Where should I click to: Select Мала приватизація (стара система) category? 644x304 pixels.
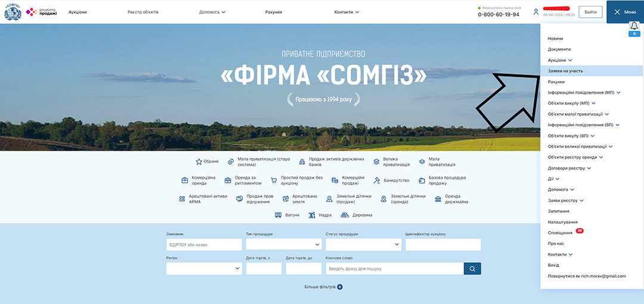259,162
